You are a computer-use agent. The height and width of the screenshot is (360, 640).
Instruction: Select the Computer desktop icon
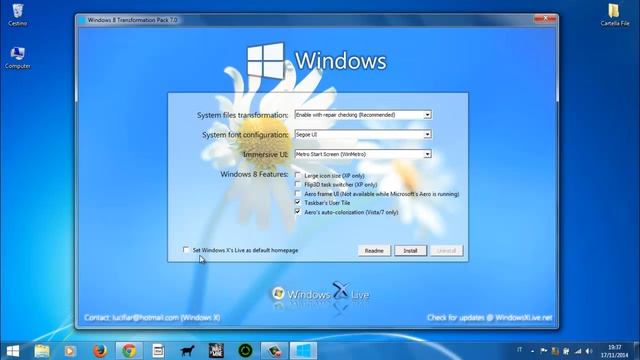pyautogui.click(x=18, y=58)
